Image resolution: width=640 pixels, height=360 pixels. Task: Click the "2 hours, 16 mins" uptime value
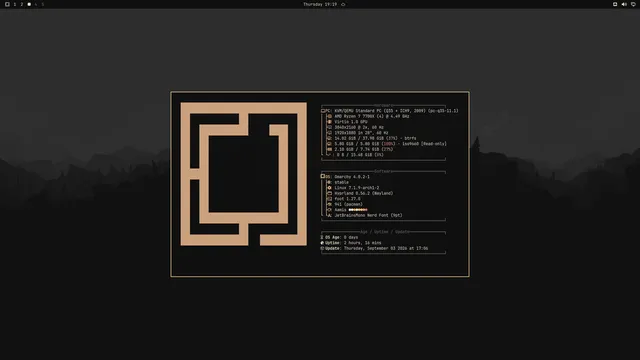click(362, 243)
